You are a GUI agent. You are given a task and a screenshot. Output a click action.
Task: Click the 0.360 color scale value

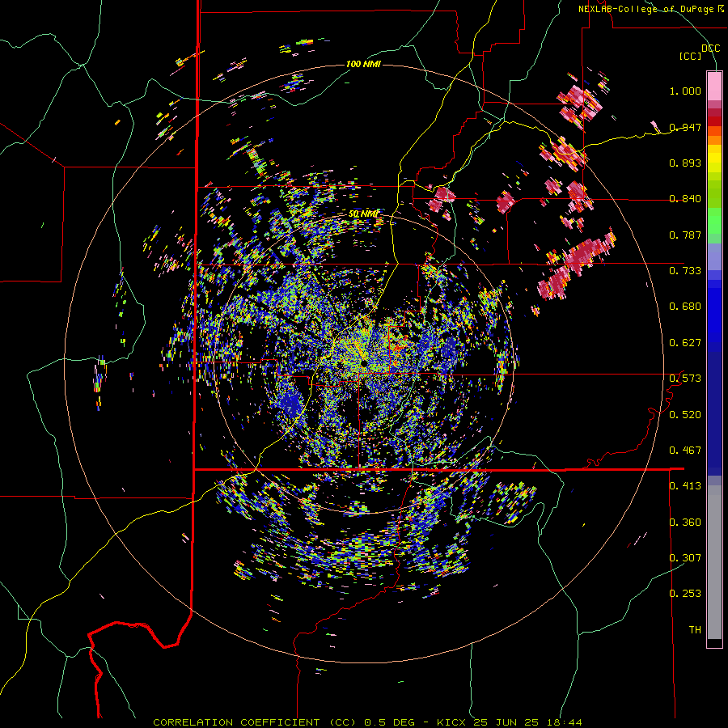click(x=685, y=522)
